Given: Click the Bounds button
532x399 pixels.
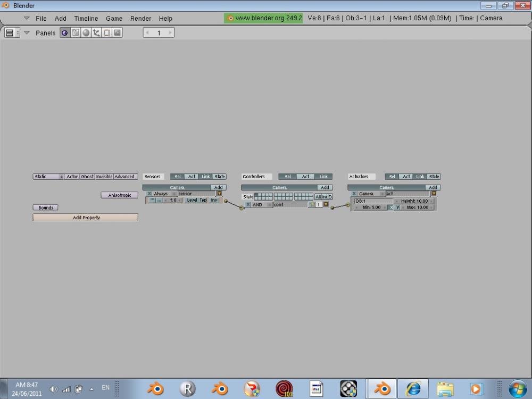Looking at the screenshot, I should coord(45,207).
